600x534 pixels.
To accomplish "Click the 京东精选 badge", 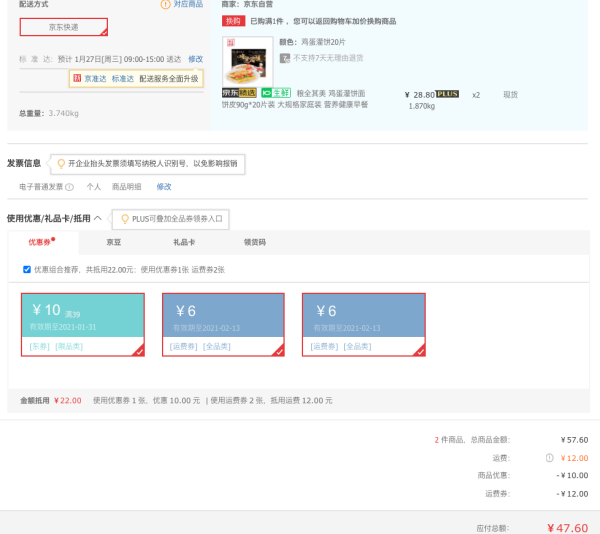I will click(239, 93).
